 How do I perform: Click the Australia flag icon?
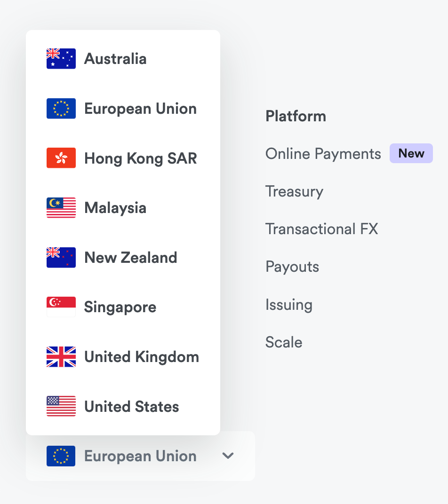[61, 59]
